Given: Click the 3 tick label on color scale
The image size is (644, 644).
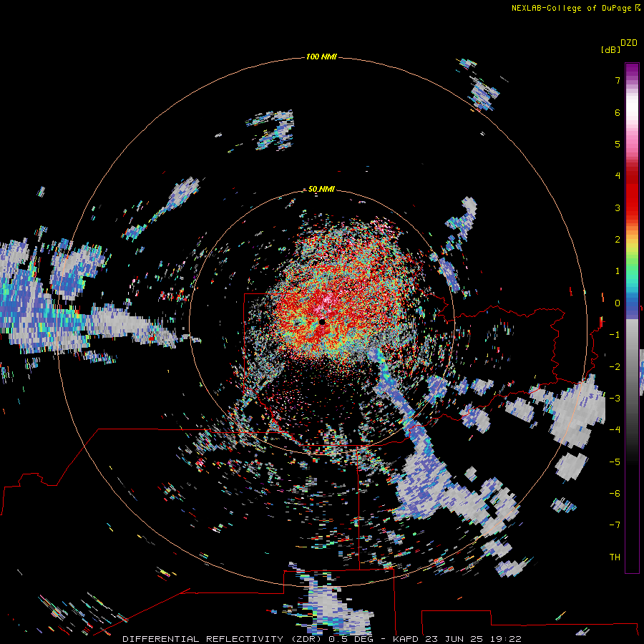Looking at the screenshot, I should 618,208.
